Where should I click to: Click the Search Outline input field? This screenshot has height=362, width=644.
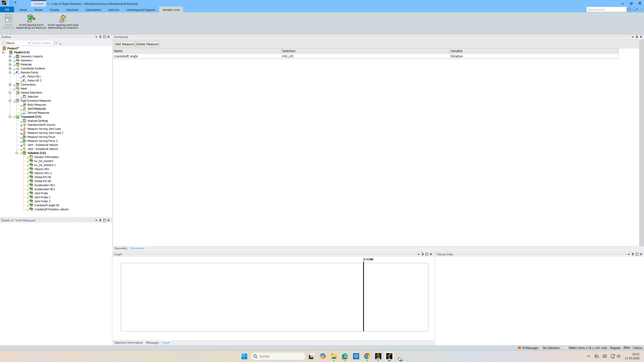[x=42, y=43]
